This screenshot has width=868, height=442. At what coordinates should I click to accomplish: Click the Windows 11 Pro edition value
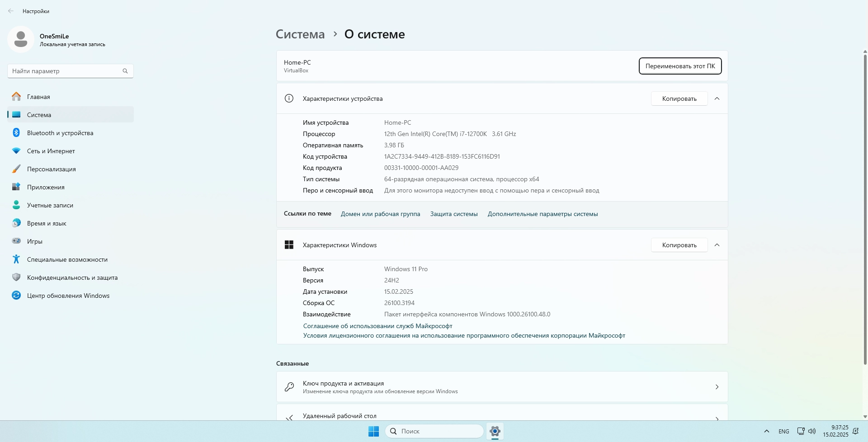coord(406,269)
